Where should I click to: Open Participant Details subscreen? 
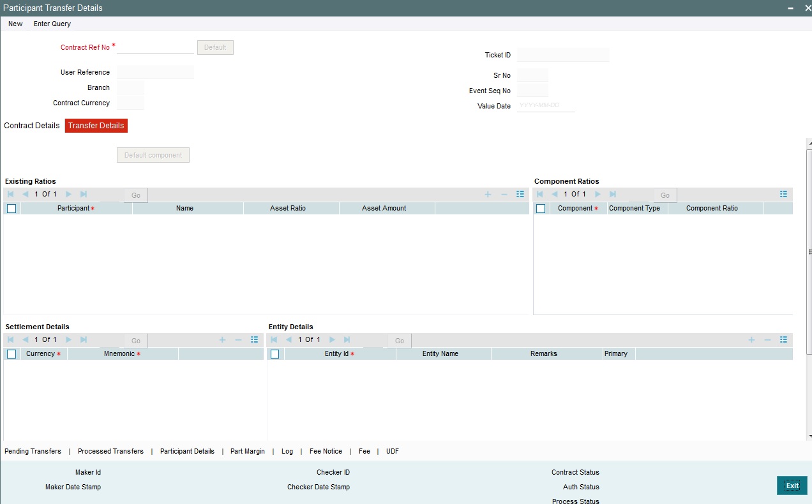tap(187, 451)
